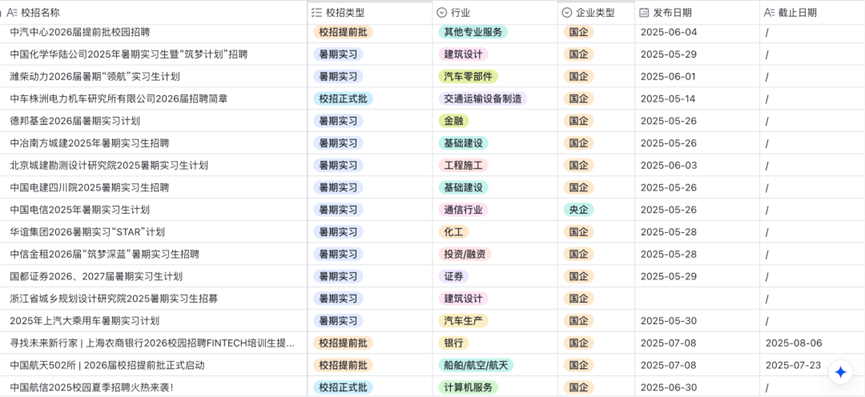The width and height of the screenshot is (865, 397).
Task: Click the 2025-06-04 date for 中汽中心
Action: point(669,32)
